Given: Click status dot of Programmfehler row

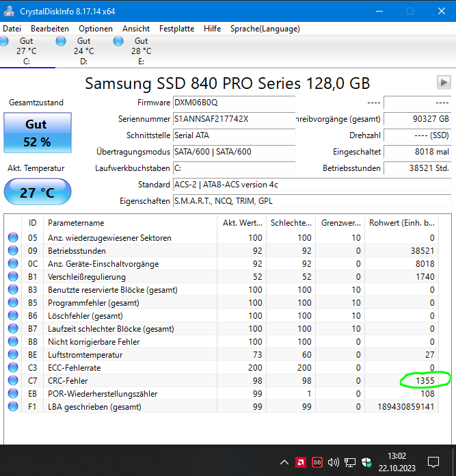Looking at the screenshot, I should (x=13, y=303).
